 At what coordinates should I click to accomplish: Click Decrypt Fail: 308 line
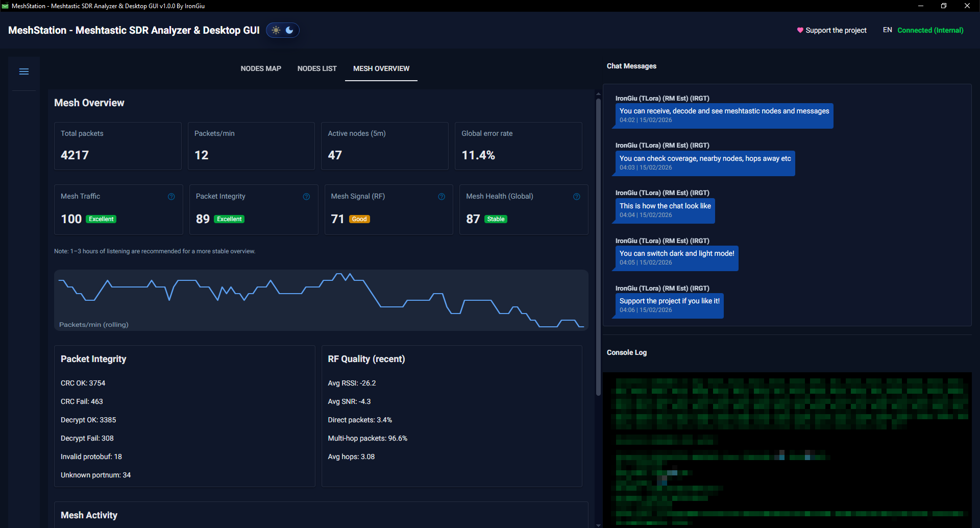87,438
